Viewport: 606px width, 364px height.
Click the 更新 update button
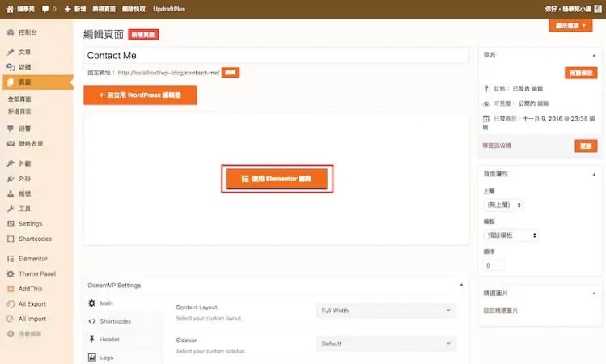click(586, 146)
